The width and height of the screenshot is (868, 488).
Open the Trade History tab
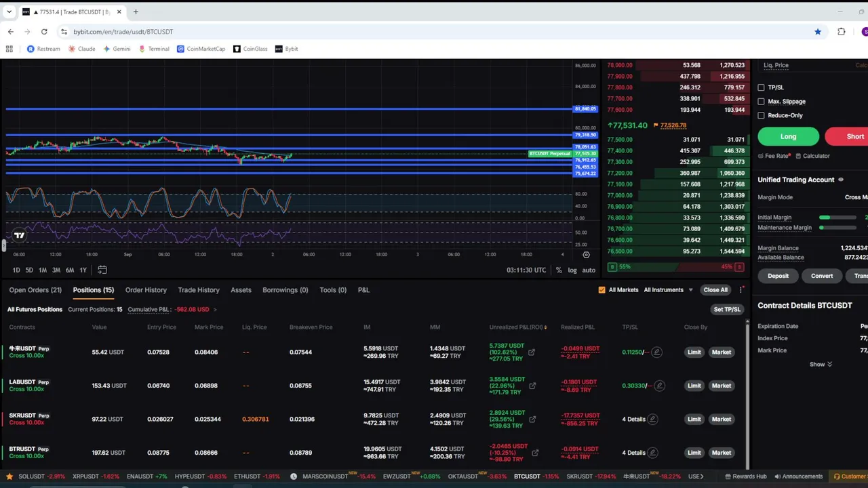199,290
